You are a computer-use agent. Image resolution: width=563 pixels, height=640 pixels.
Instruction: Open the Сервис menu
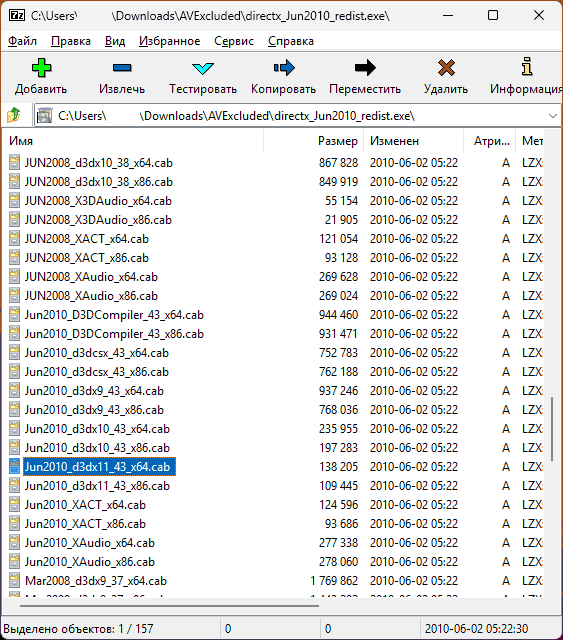tap(234, 41)
